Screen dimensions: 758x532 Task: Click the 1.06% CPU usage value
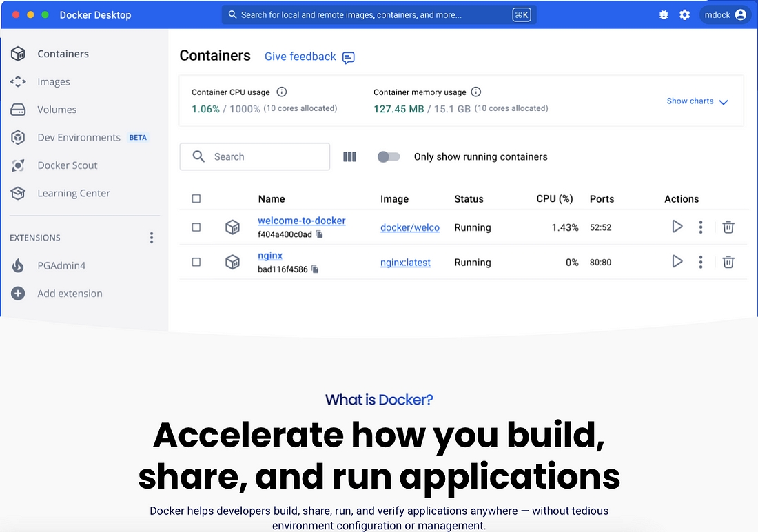click(x=205, y=109)
